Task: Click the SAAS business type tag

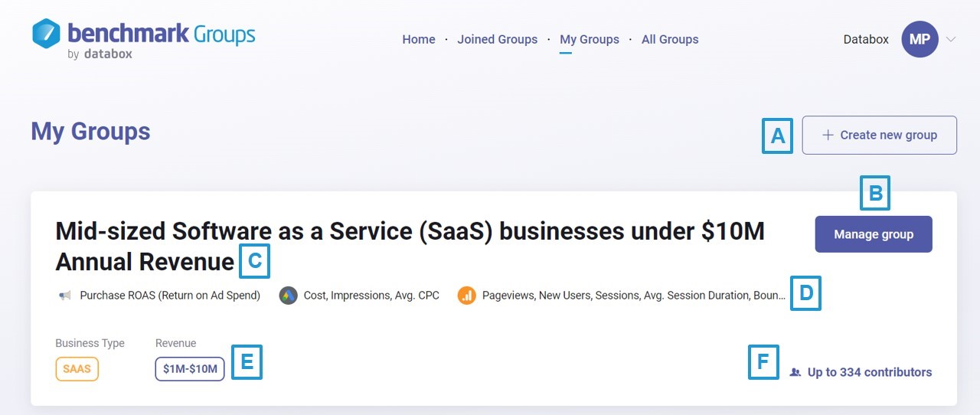Action: pyautogui.click(x=77, y=369)
